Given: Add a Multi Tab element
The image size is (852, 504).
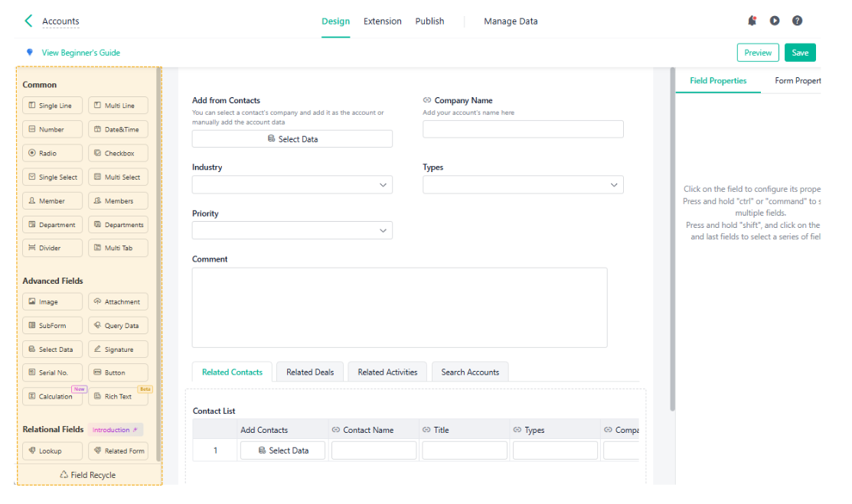Looking at the screenshot, I should (118, 248).
